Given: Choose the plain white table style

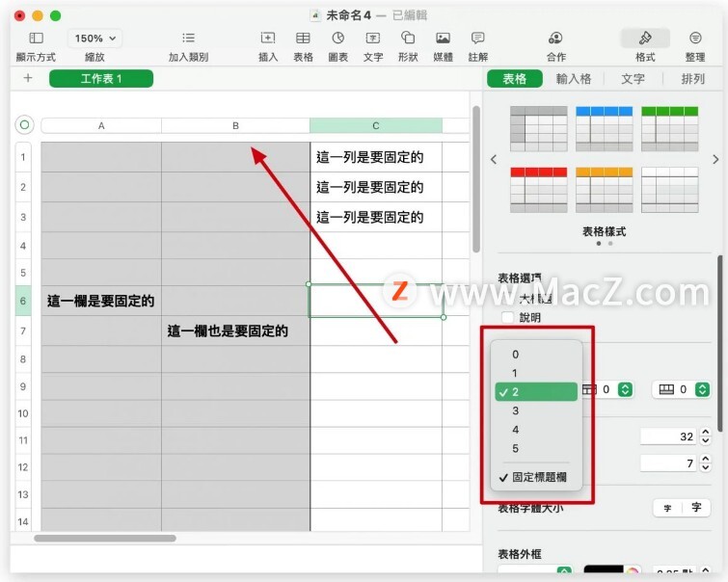Looking at the screenshot, I should (669, 190).
